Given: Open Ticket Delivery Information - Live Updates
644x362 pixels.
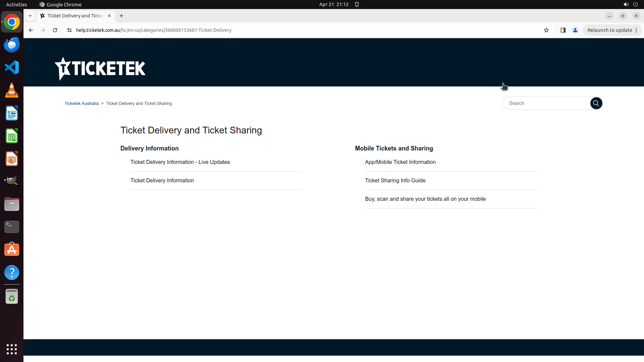Looking at the screenshot, I should pyautogui.click(x=180, y=162).
